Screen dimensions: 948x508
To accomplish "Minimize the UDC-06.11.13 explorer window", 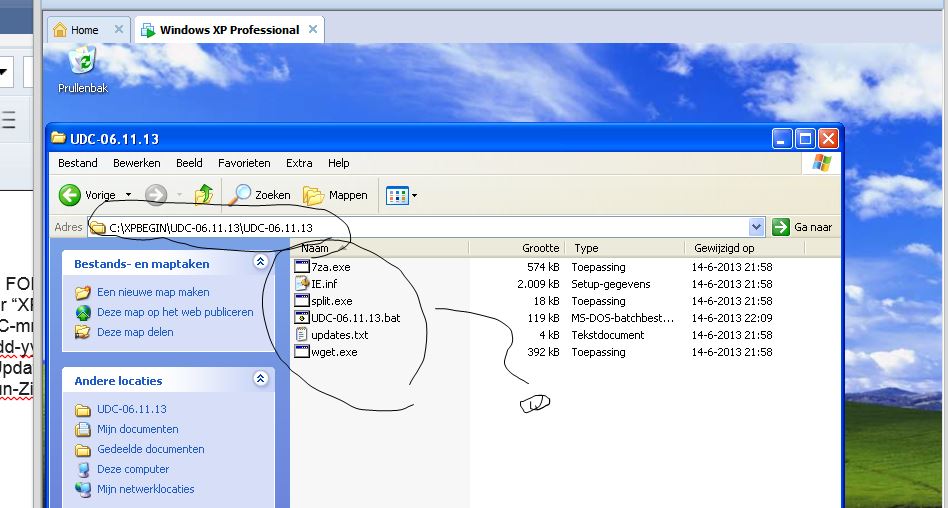I will 781,139.
